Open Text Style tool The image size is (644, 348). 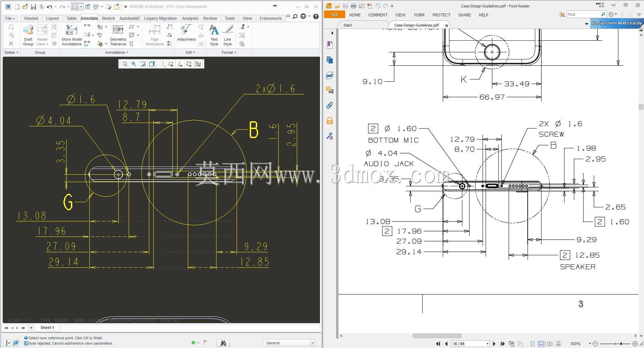click(214, 35)
